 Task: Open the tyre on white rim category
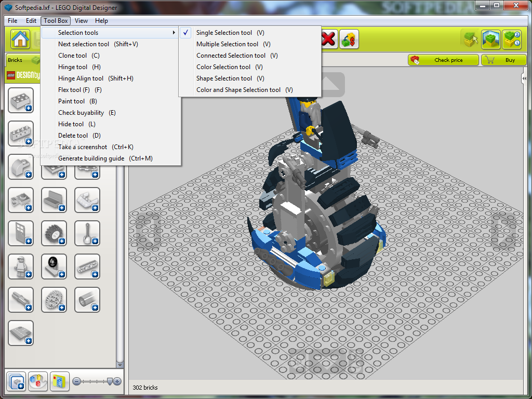54,267
